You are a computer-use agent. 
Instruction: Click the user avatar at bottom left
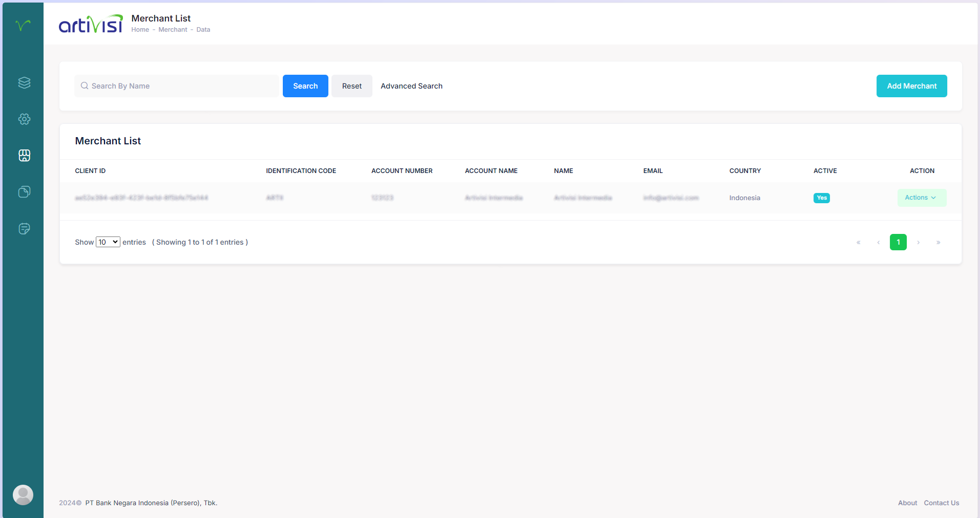pos(23,495)
